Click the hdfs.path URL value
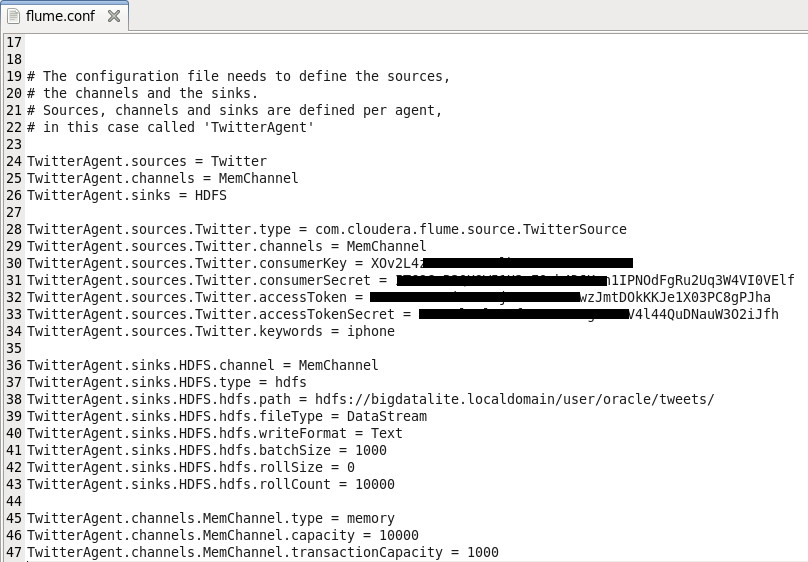 [x=515, y=399]
